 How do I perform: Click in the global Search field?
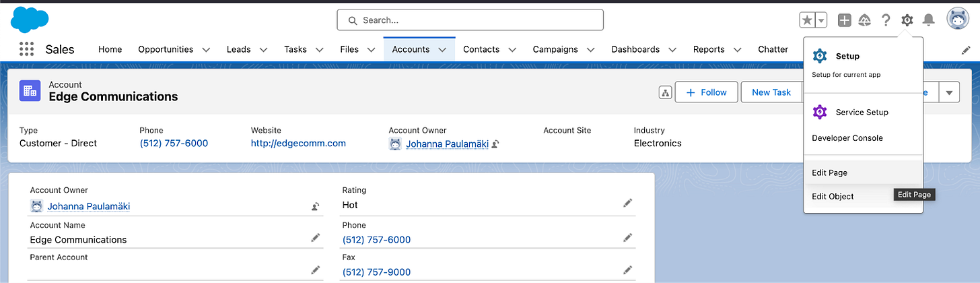point(470,20)
